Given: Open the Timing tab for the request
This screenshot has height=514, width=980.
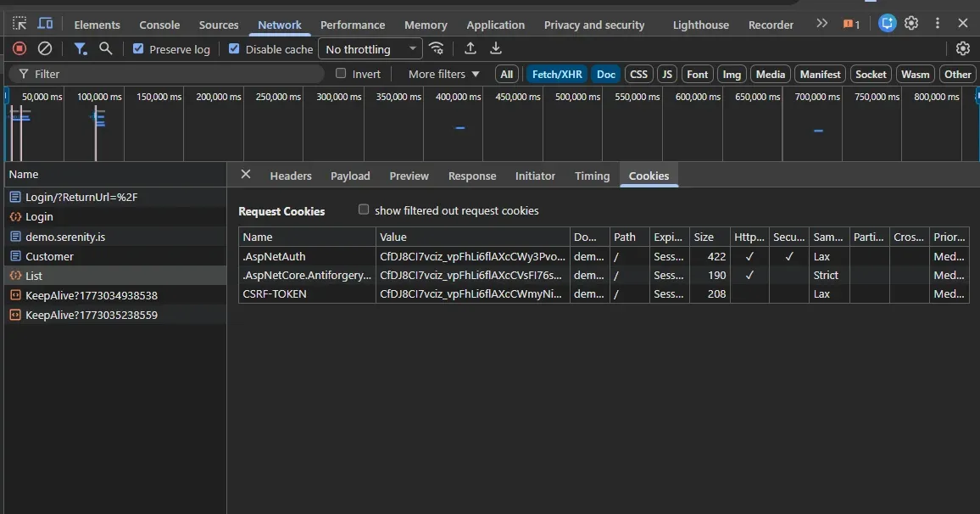Looking at the screenshot, I should coord(592,176).
